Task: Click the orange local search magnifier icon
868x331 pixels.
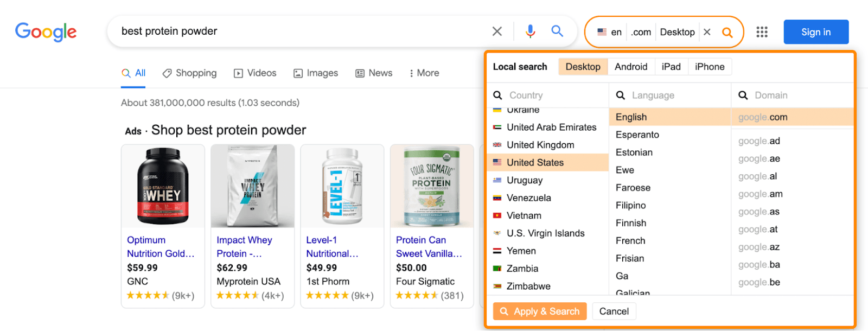Action: (727, 33)
